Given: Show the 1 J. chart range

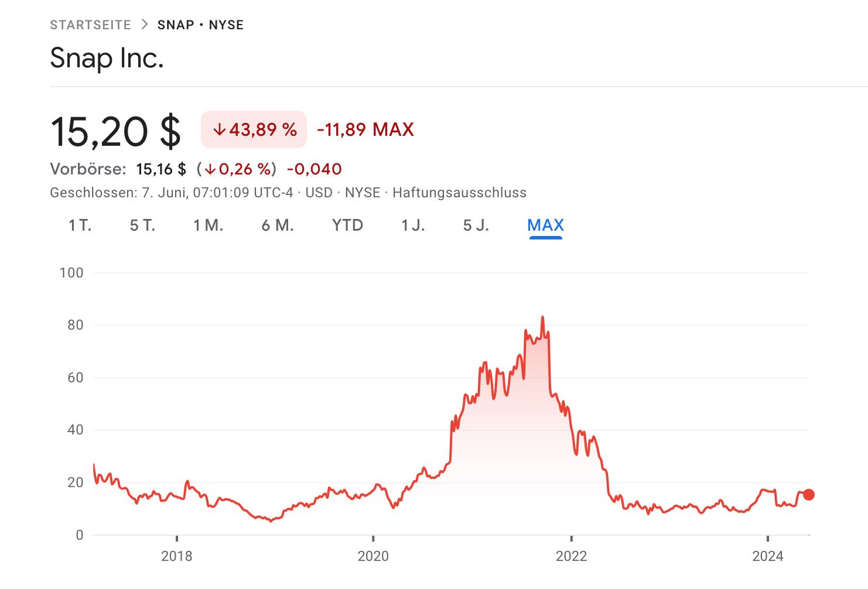Looking at the screenshot, I should coord(413,225).
